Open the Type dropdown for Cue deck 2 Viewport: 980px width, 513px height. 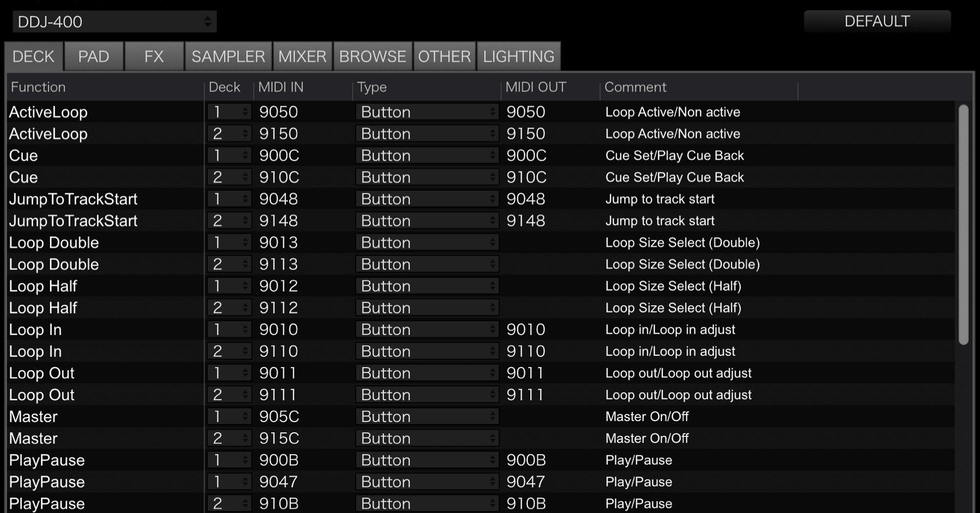427,177
